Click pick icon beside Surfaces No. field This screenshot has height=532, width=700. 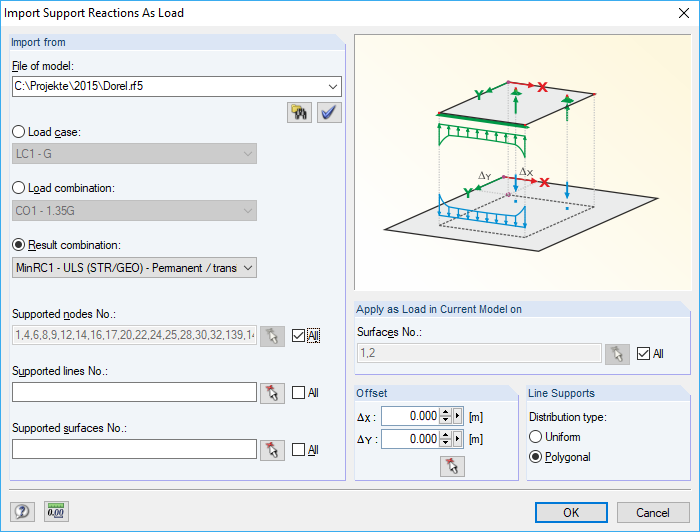coord(617,354)
